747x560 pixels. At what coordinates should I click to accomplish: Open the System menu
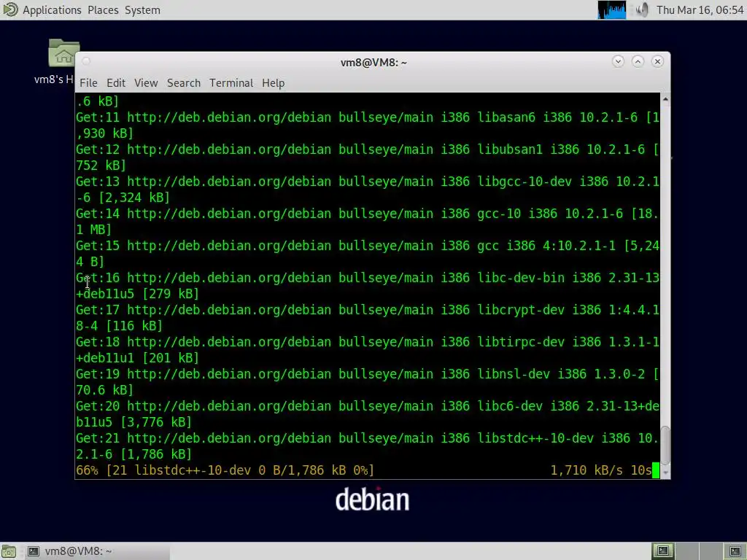tap(142, 10)
